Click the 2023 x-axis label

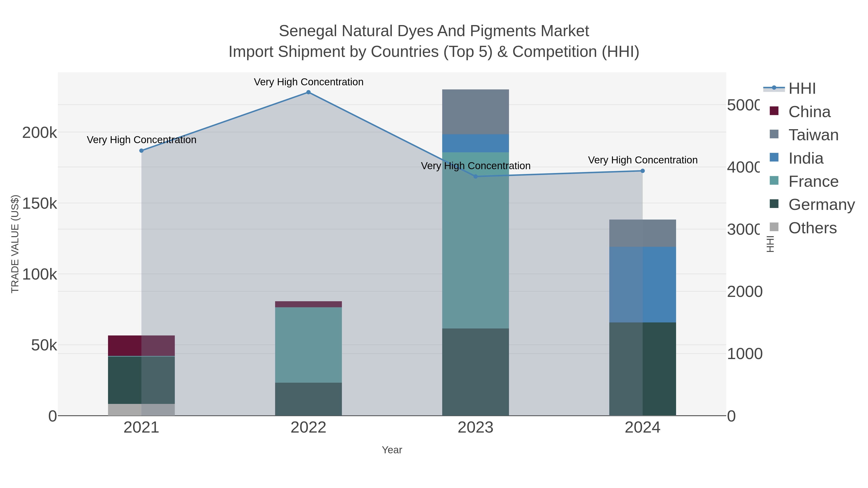(x=475, y=428)
